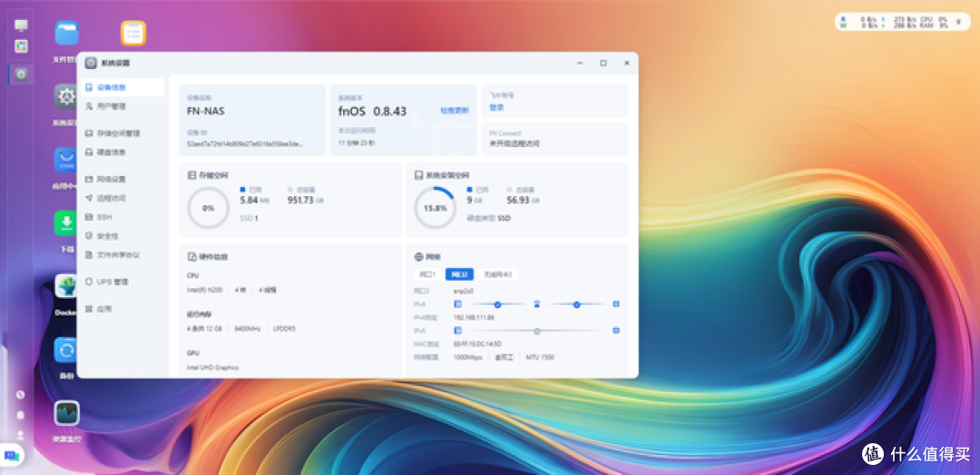Screen dimensions: 980x475
Task: Click the 951.73 GB total capacity value
Action: coord(306,201)
